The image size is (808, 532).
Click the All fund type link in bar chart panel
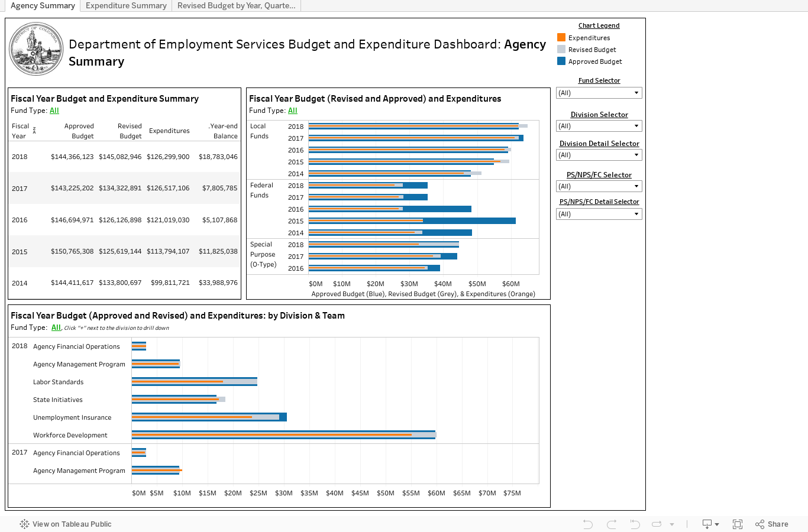coord(293,111)
